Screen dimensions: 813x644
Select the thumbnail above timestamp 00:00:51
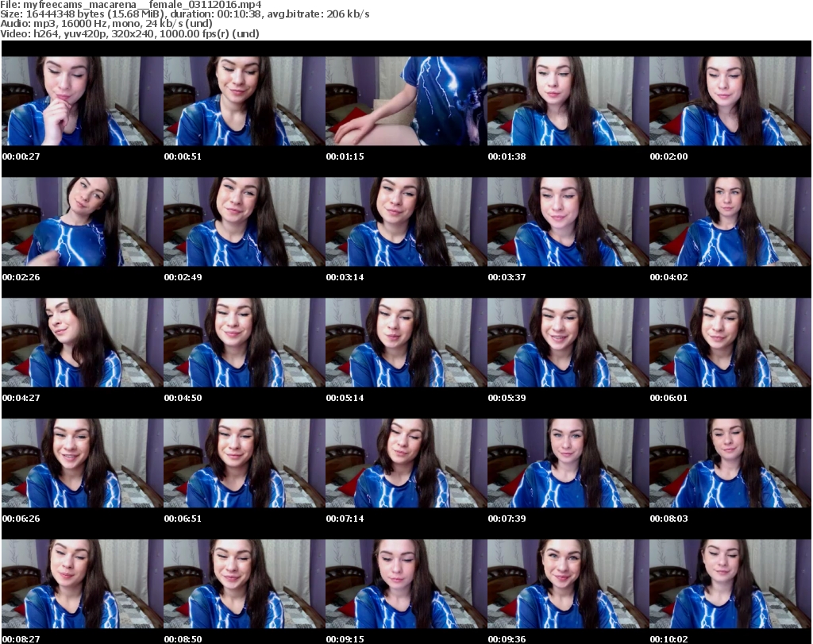point(244,101)
